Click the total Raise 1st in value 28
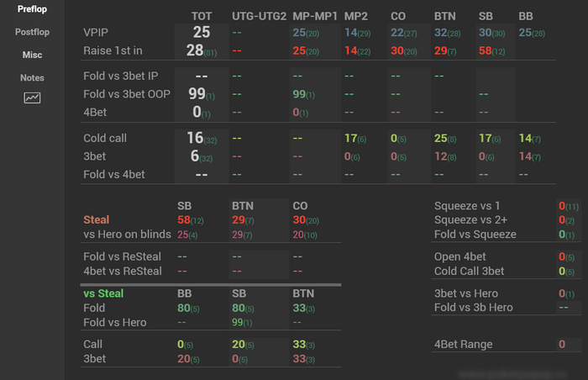The width and height of the screenshot is (588, 380). pyautogui.click(x=196, y=50)
